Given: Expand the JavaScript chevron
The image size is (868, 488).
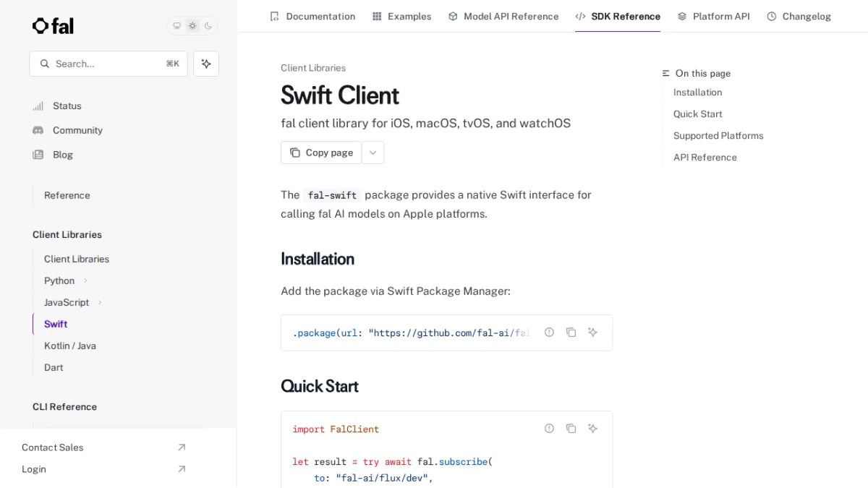Looking at the screenshot, I should click(x=100, y=302).
